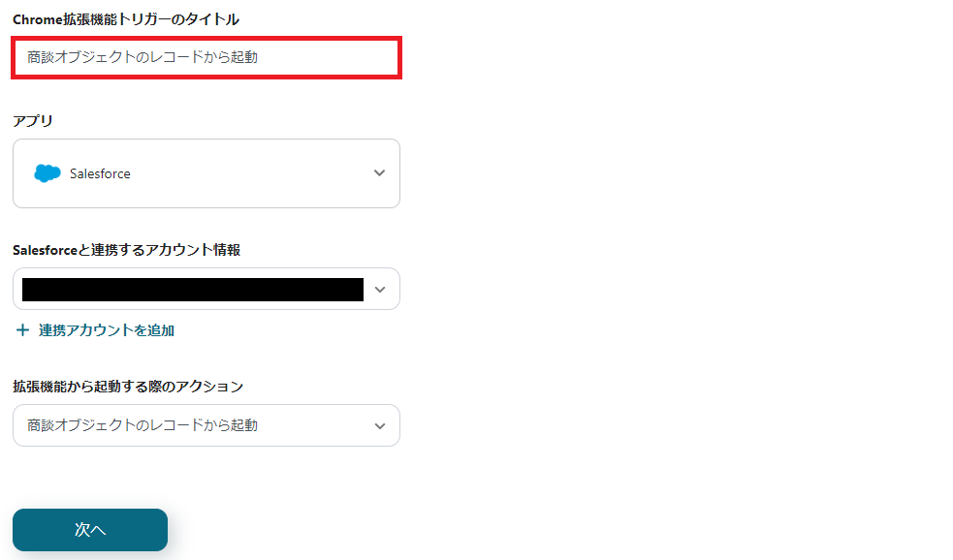Click the chevron on the action dropdown

coord(380,425)
